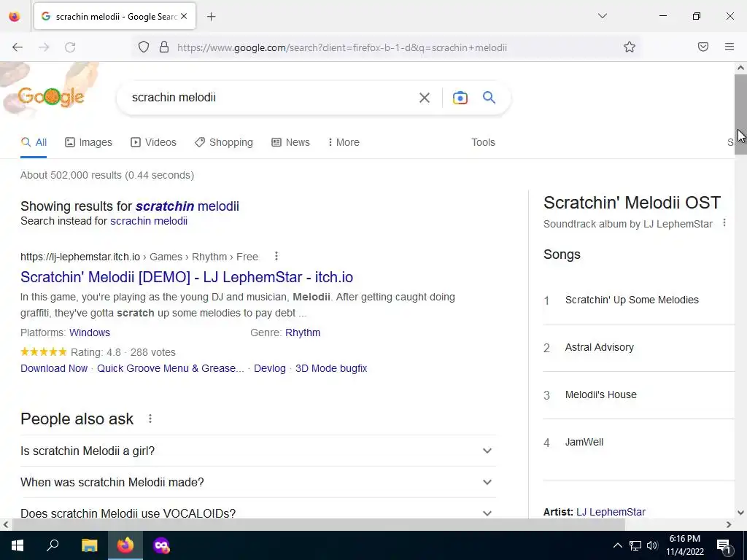Expand 'Is scratchin Melodii a girl?' question

coord(258,451)
